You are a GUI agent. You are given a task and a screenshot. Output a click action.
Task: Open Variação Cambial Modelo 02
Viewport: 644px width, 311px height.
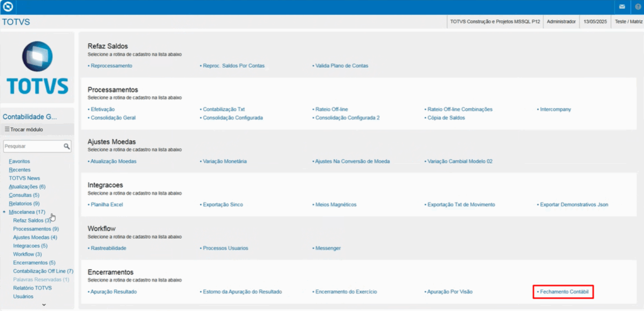tap(460, 161)
